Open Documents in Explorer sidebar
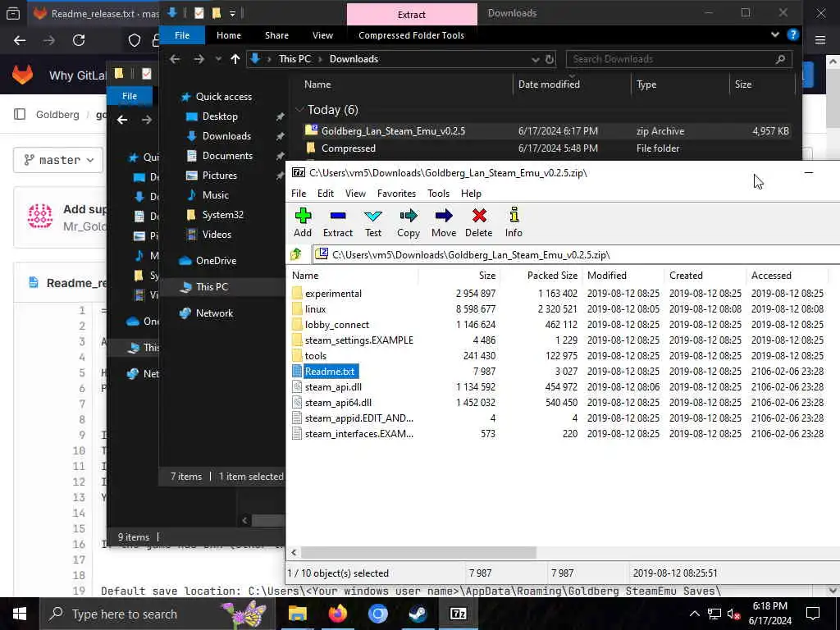 [227, 155]
